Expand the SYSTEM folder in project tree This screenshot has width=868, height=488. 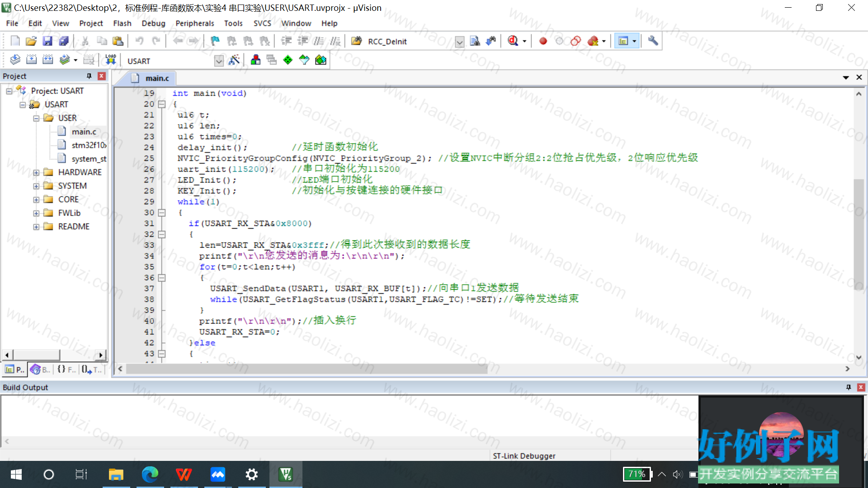click(x=36, y=186)
